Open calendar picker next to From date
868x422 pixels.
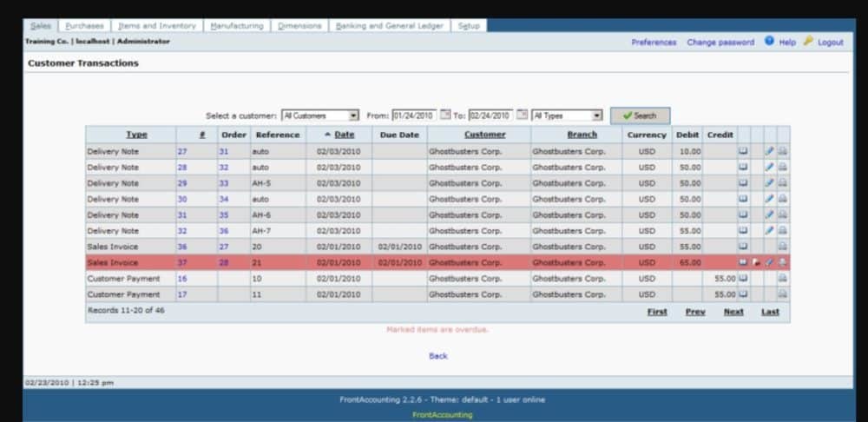coord(446,115)
